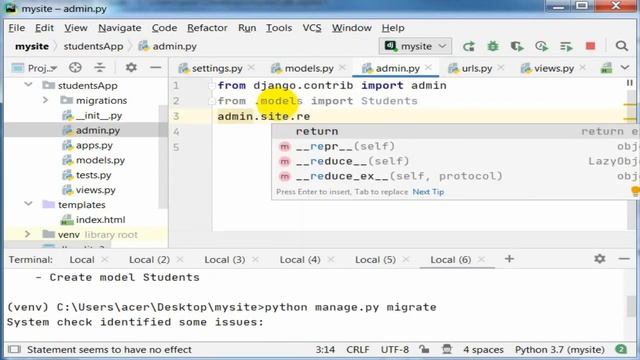Click the mysite breadcrumb
The image size is (640, 360).
[x=32, y=47]
